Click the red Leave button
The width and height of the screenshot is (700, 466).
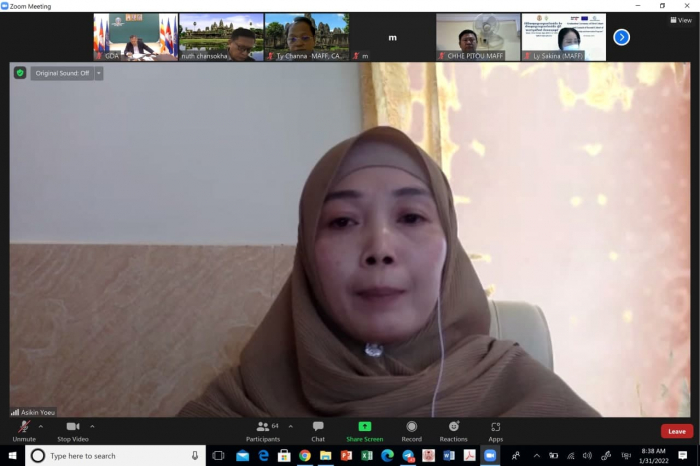676,431
